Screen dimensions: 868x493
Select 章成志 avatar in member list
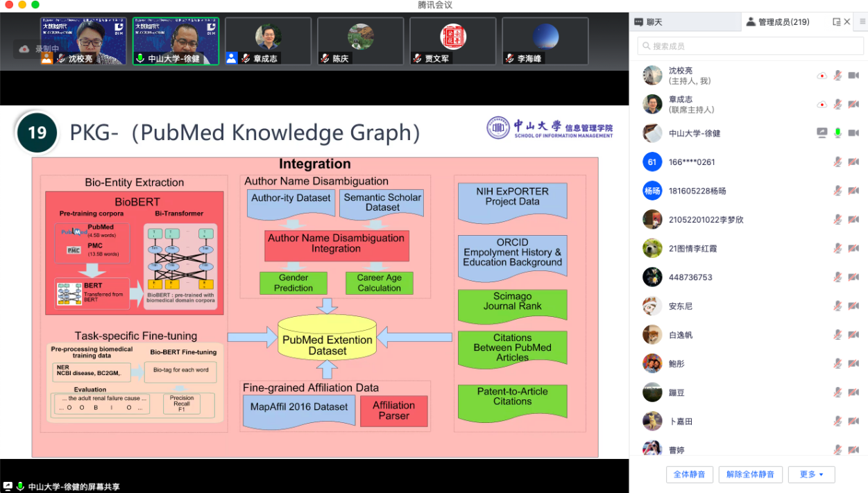pos(652,104)
